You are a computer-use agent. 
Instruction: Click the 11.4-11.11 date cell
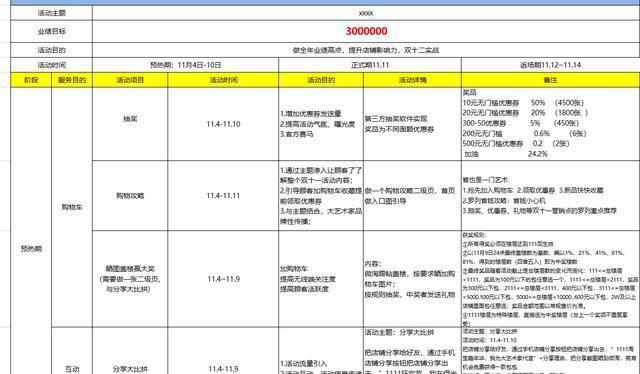click(223, 196)
